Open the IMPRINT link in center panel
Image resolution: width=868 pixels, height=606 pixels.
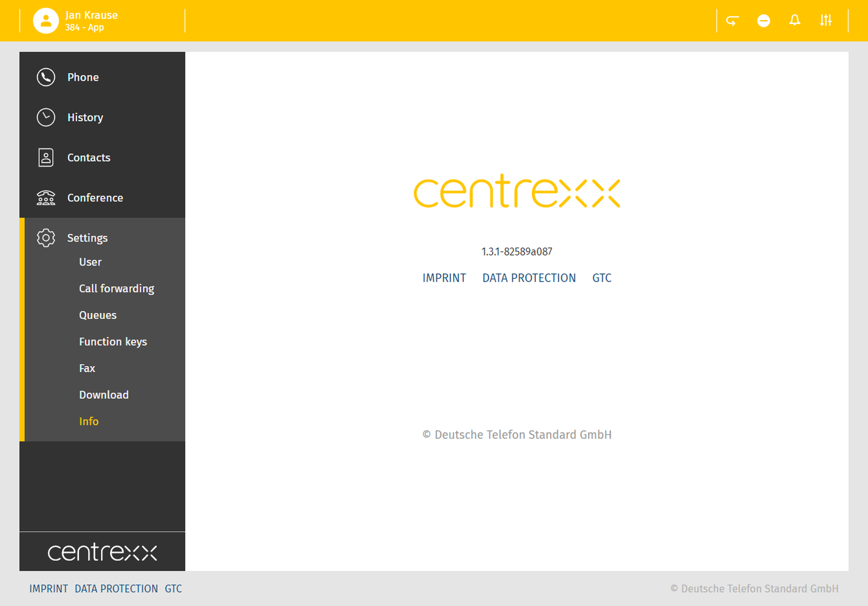click(444, 278)
